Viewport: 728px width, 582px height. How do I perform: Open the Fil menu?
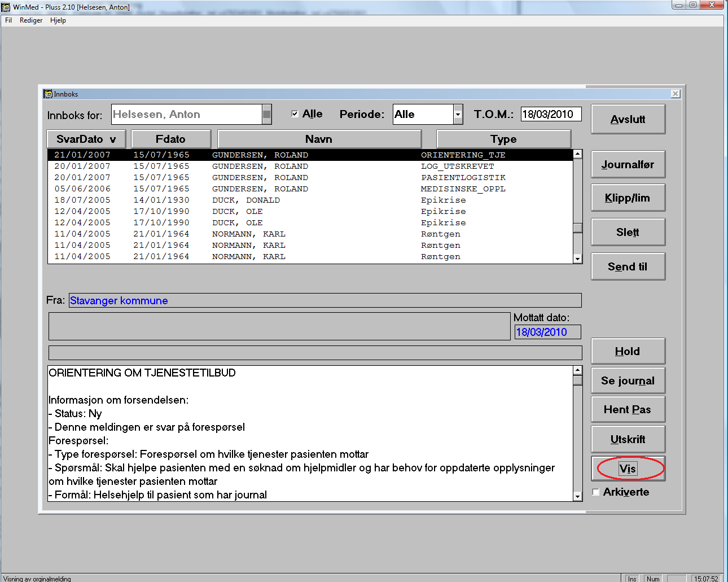pyautogui.click(x=8, y=20)
